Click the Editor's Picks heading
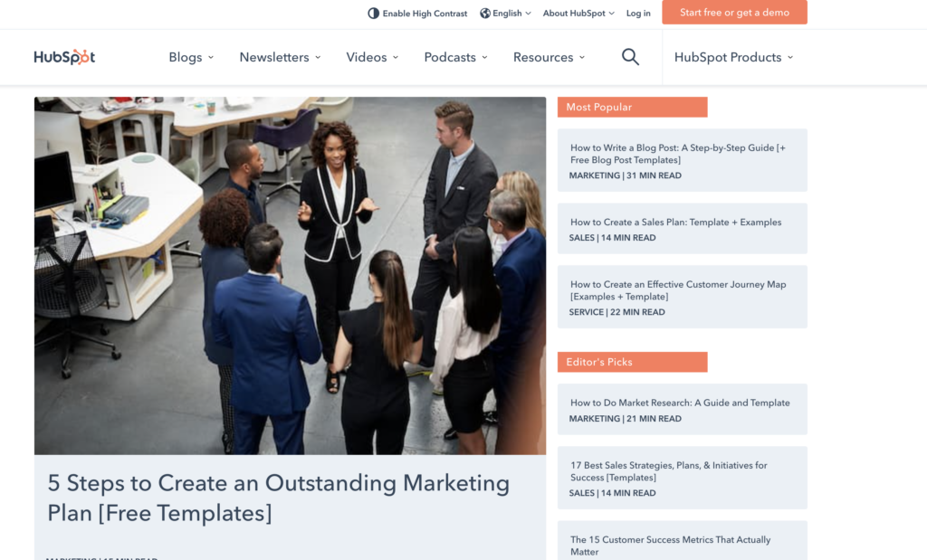Viewport: 927px width, 560px height. 632,362
